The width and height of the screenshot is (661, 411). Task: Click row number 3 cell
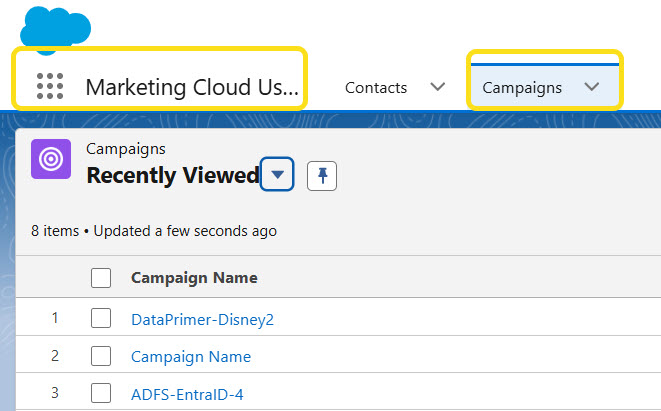click(55, 393)
